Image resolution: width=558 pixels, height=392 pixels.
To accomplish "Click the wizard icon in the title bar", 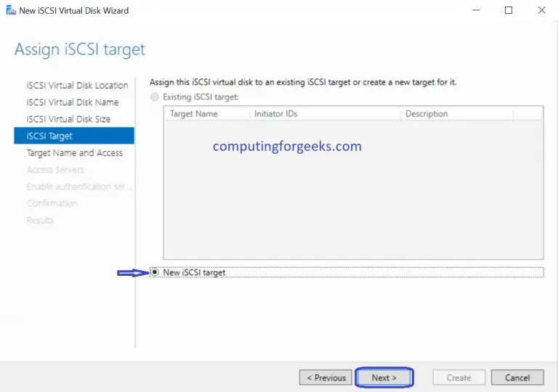I will [11, 10].
